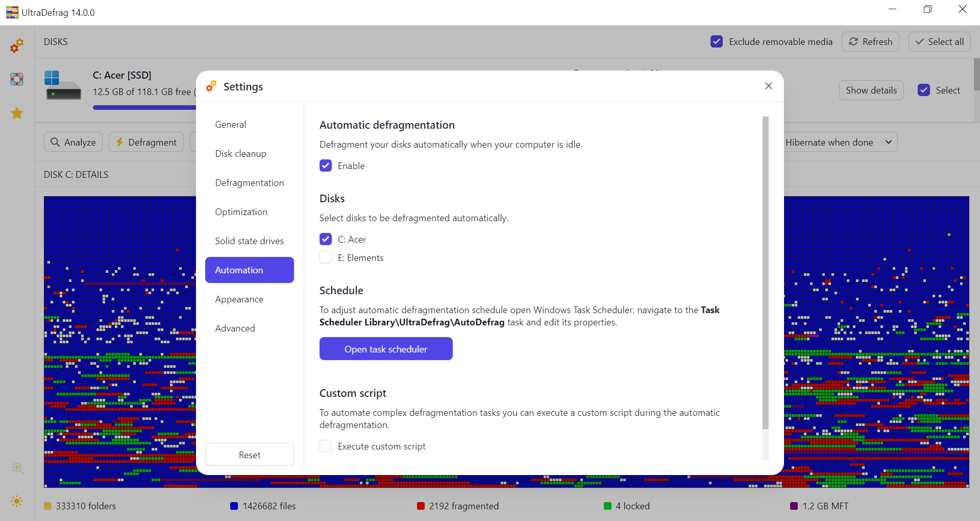Click the '1.2 GB MFT' status text

click(825, 506)
